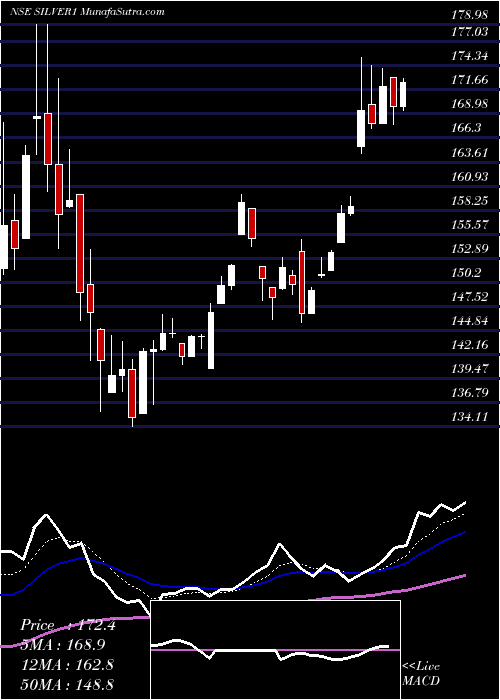Click the 142.16 price axis label
This screenshot has width=500, height=700.
coord(469,345)
